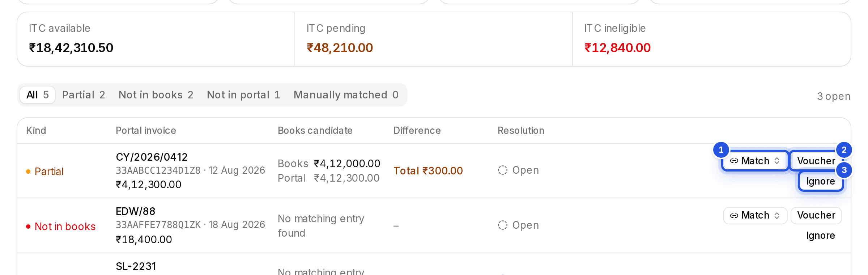Click link icon in EDW/88 Match button
Image resolution: width=868 pixels, height=275 pixels.
pos(734,216)
